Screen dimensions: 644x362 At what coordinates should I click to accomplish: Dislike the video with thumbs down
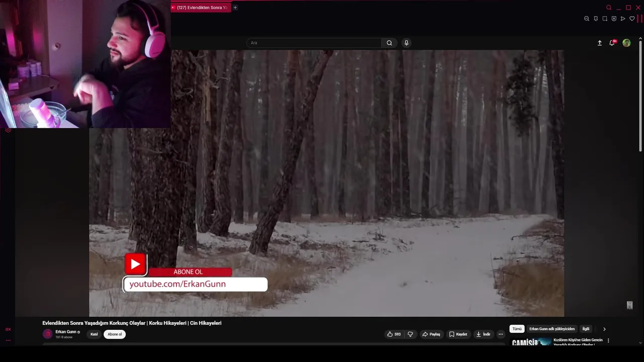pos(410,334)
